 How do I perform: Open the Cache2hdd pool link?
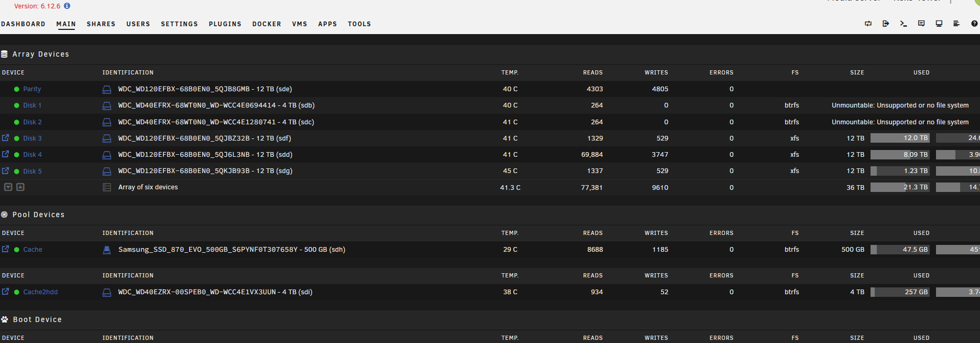[x=40, y=292]
